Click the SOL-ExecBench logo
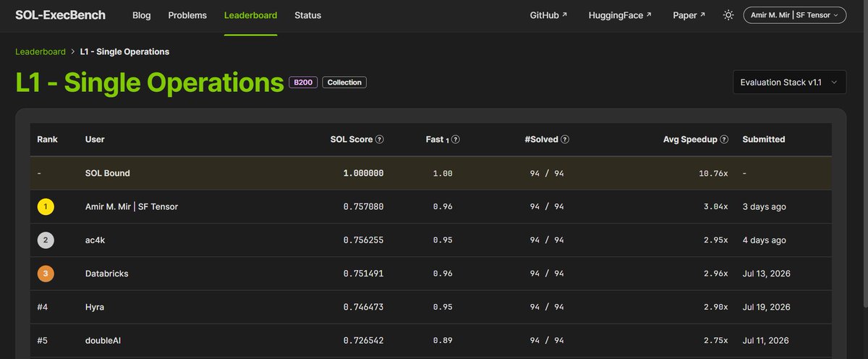The image size is (868, 359). (61, 15)
